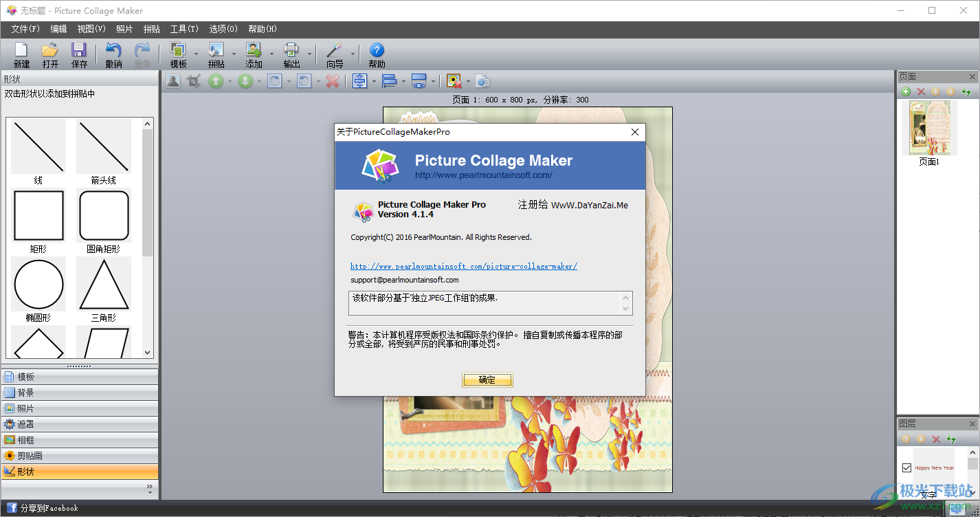Open the dropdown arrow next to 输出
980x517 pixels.
(309, 54)
